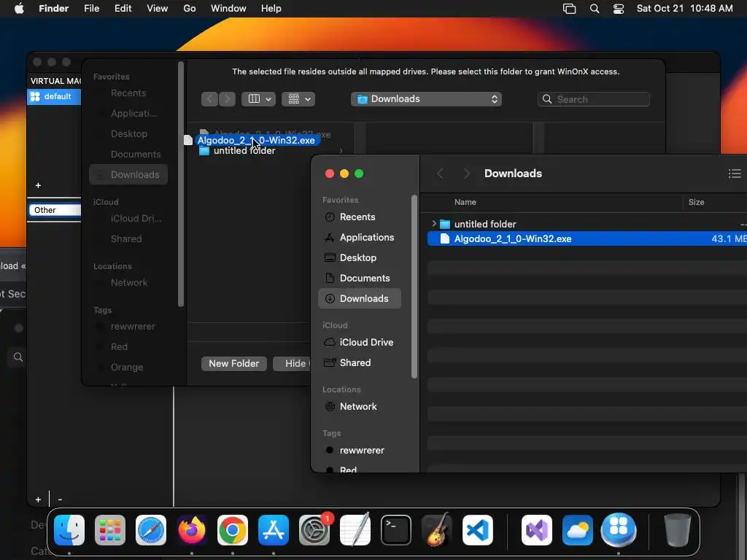747x560 pixels.
Task: Open Network in Finder sidebar
Action: point(360,407)
